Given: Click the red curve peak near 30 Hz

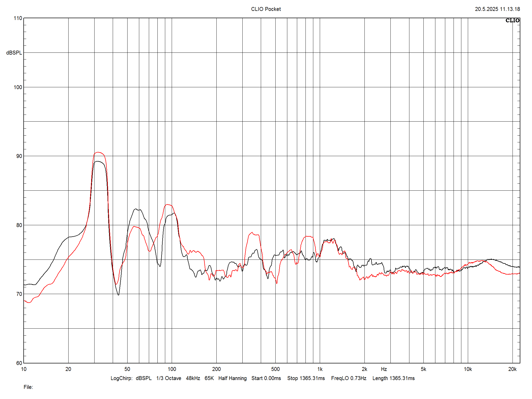Looking at the screenshot, I should pyautogui.click(x=98, y=152).
